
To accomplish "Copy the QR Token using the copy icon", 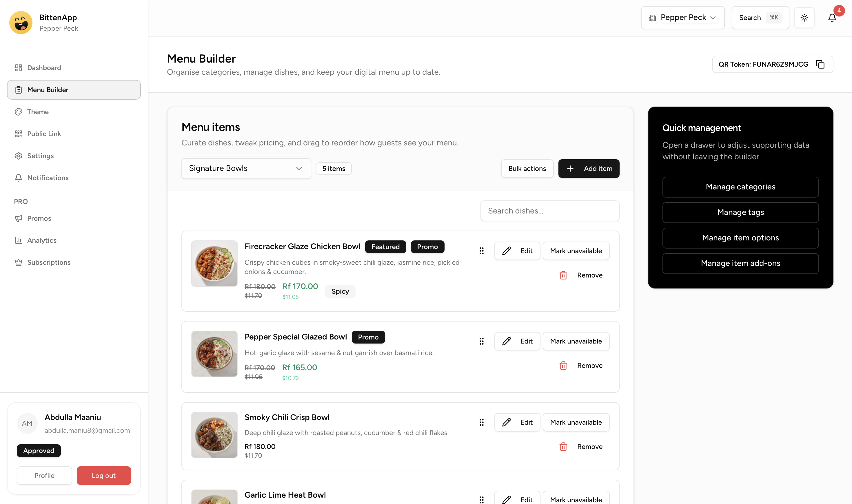I will pos(821,64).
